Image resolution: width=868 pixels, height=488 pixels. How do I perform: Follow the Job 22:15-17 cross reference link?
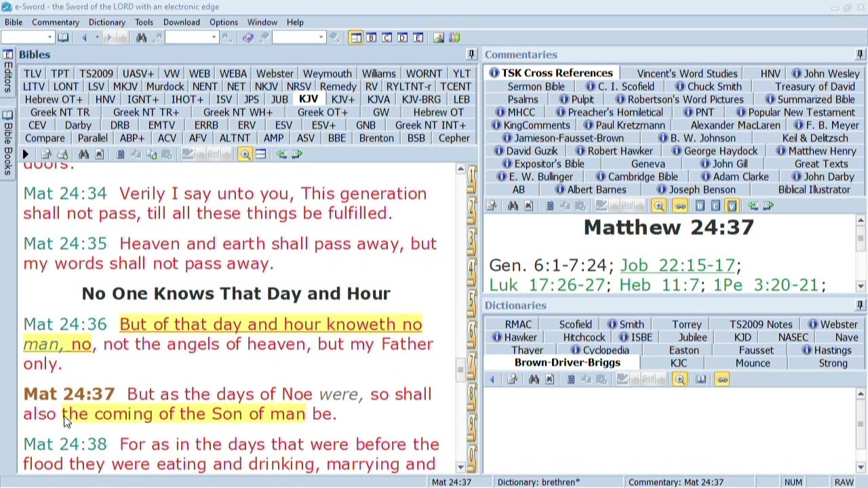677,266
